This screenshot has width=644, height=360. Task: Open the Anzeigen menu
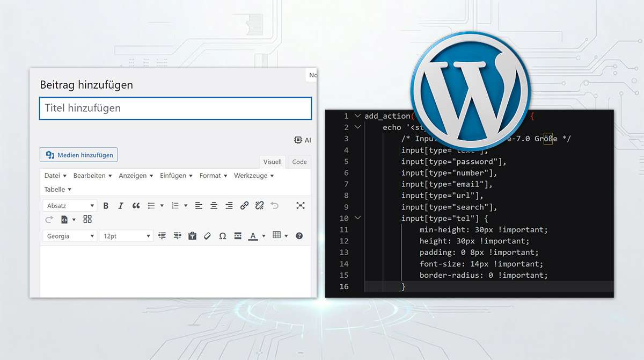[x=136, y=176]
